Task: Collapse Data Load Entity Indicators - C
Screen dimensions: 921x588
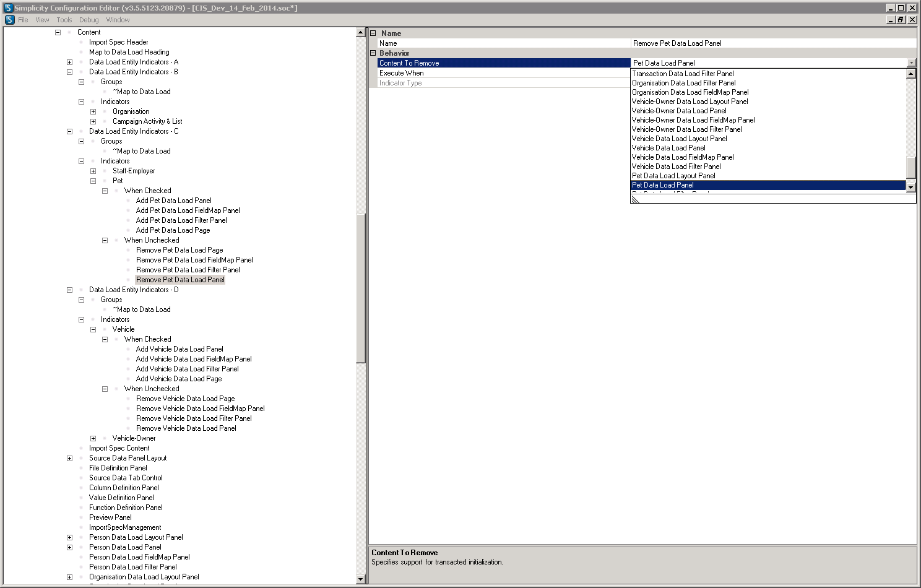Action: pos(69,131)
